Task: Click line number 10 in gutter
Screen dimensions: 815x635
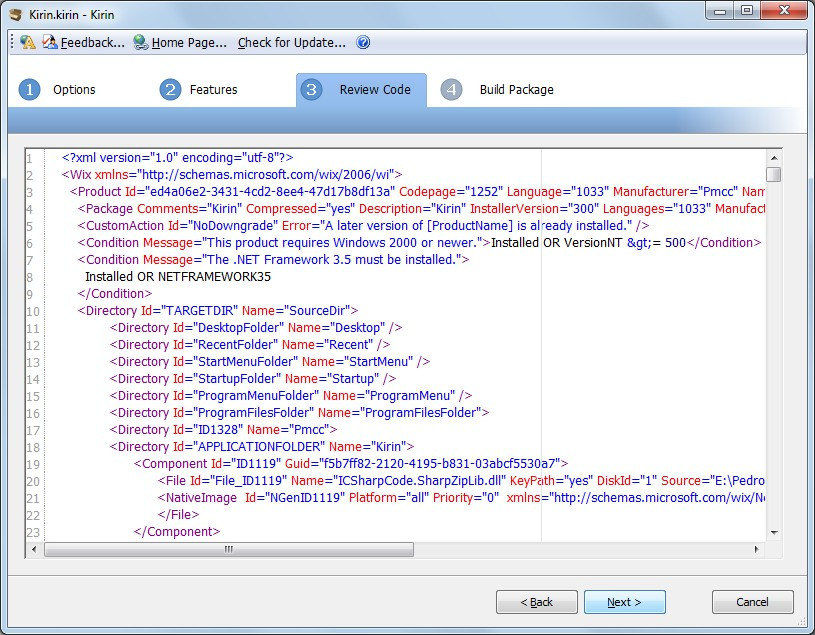Action: point(33,311)
